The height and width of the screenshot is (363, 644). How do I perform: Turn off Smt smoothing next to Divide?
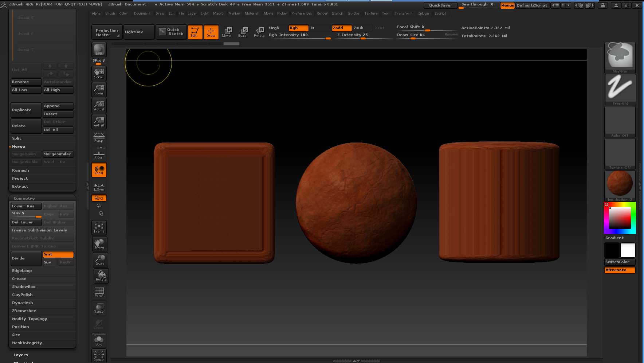pos(58,254)
